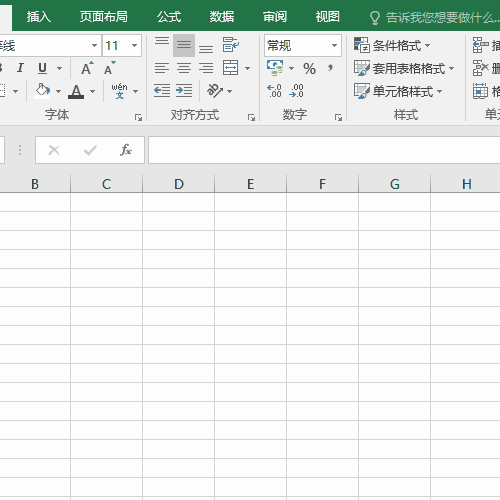Open text orientation options
Screen dimensions: 500x500
tap(219, 91)
